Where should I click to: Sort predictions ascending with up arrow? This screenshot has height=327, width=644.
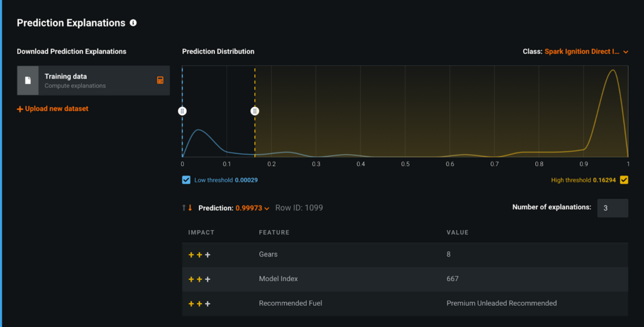[x=184, y=208]
